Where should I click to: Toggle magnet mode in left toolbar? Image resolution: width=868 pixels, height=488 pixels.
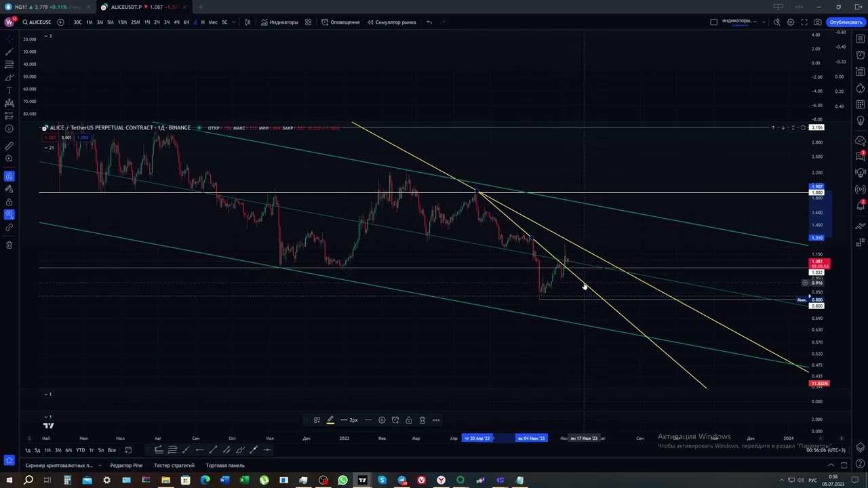tap(9, 176)
